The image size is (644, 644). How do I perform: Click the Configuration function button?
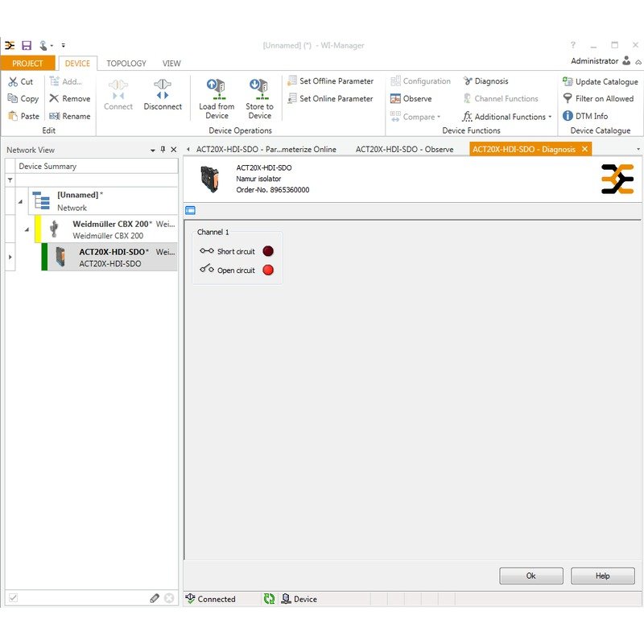420,81
